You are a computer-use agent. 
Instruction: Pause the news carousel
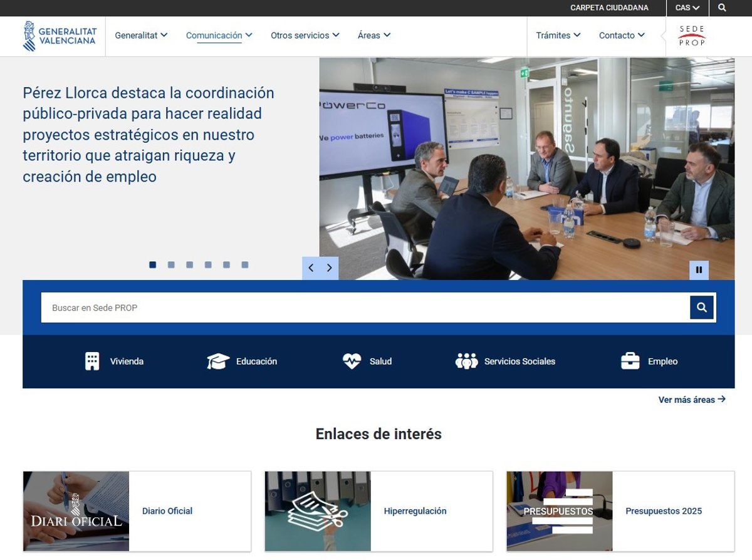tap(699, 270)
